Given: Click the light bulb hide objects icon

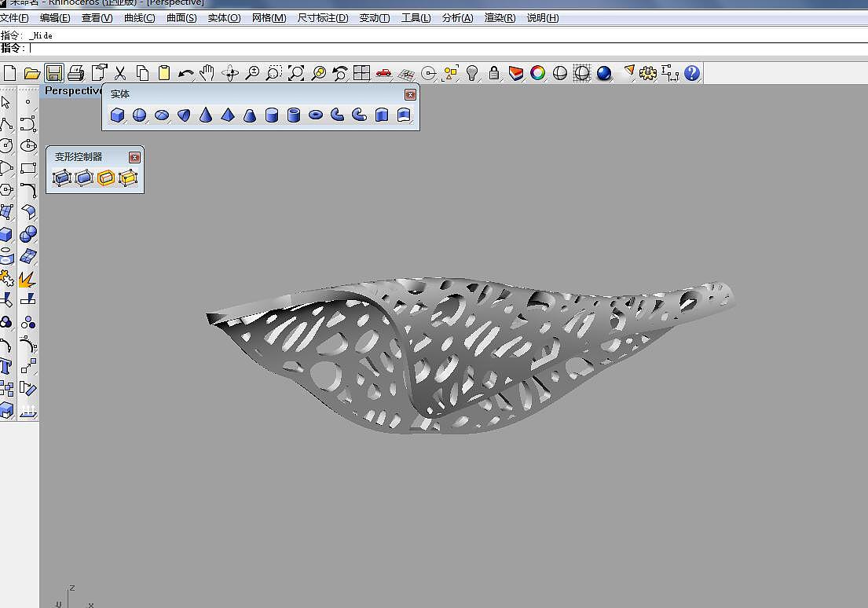Looking at the screenshot, I should coord(471,73).
